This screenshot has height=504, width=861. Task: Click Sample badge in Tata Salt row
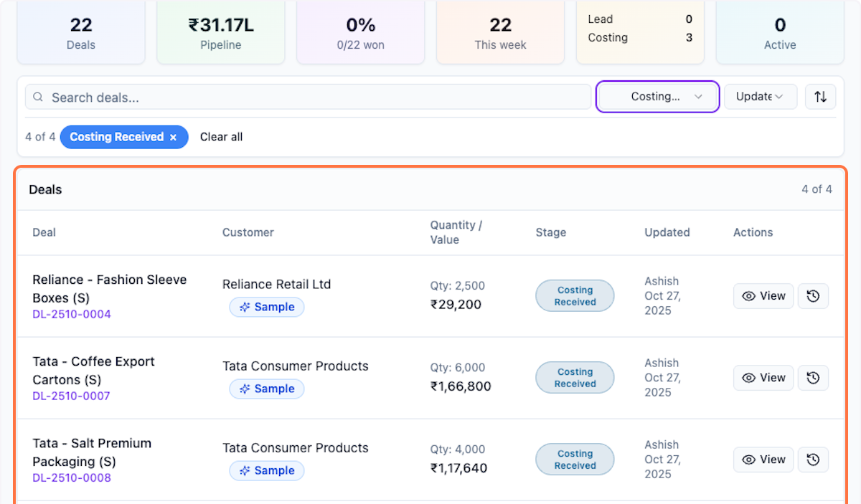pyautogui.click(x=267, y=470)
